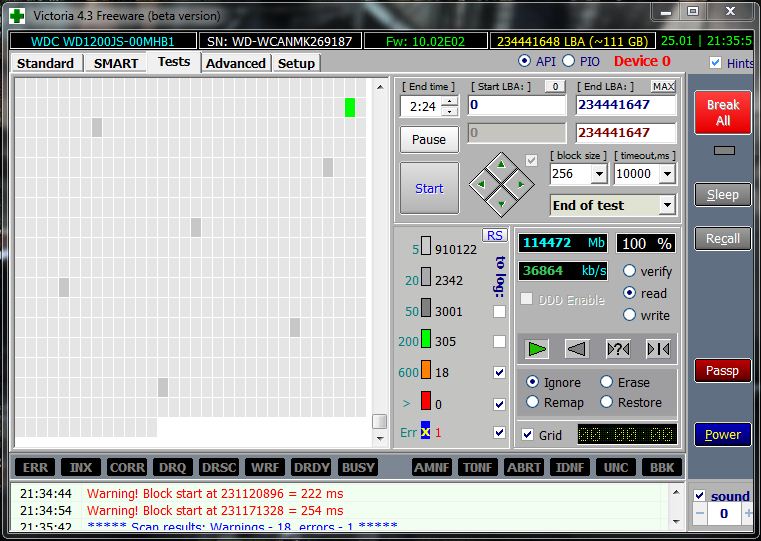Toggle the Grid checkbox
The height and width of the screenshot is (541, 761).
(528, 435)
